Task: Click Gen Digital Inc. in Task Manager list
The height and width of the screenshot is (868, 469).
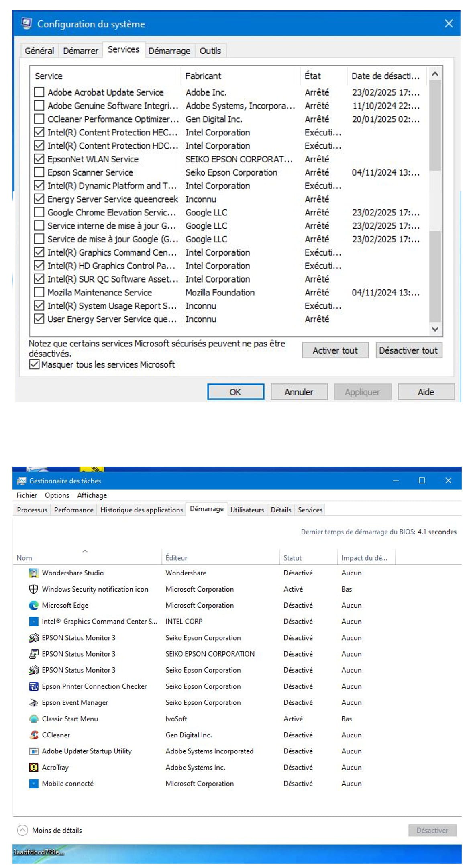Action: click(189, 735)
